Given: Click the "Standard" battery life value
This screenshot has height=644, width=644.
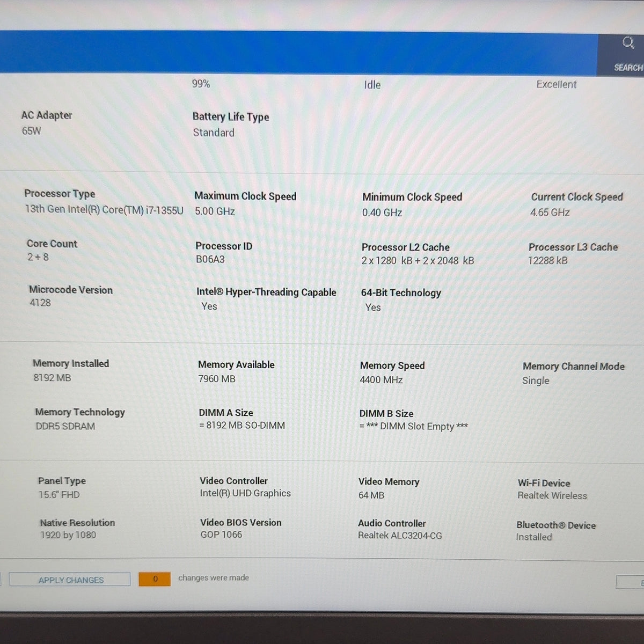Looking at the screenshot, I should (214, 133).
